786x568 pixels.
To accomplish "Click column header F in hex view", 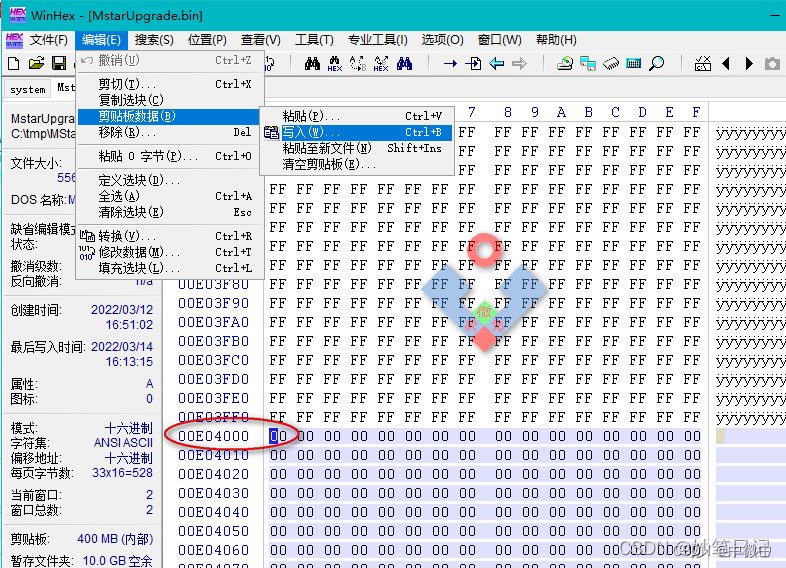I will 696,112.
